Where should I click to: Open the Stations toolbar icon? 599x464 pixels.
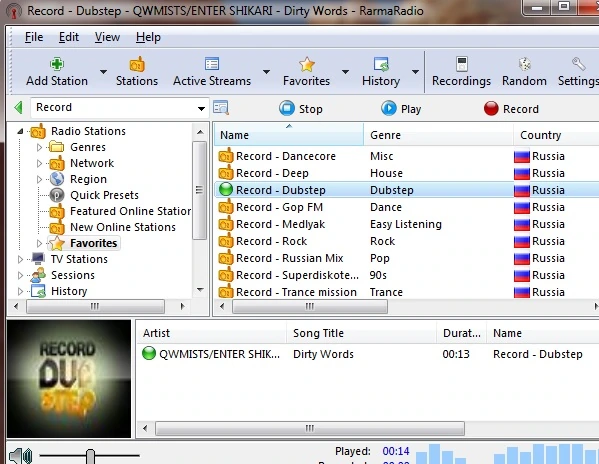point(137,64)
